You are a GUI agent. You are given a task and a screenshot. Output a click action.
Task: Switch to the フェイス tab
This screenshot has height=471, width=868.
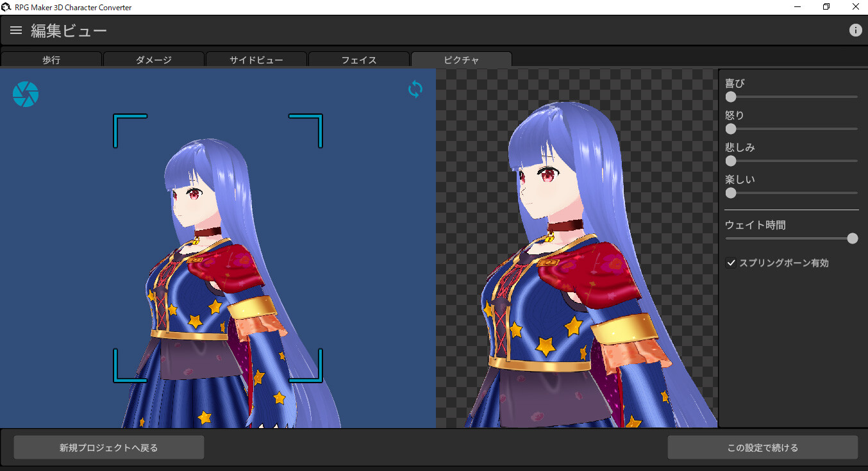coord(358,59)
